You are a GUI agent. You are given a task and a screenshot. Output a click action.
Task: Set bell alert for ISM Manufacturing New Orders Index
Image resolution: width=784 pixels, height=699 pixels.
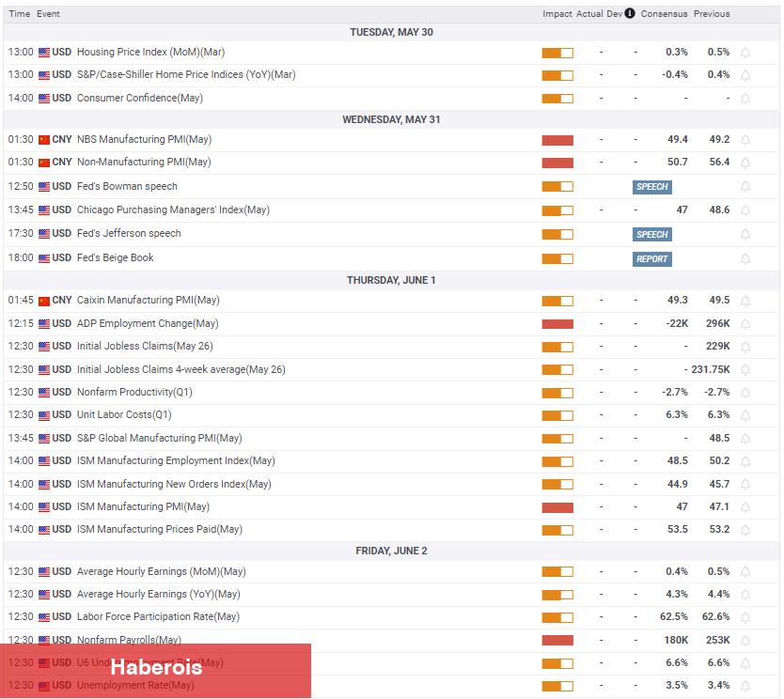pyautogui.click(x=745, y=484)
